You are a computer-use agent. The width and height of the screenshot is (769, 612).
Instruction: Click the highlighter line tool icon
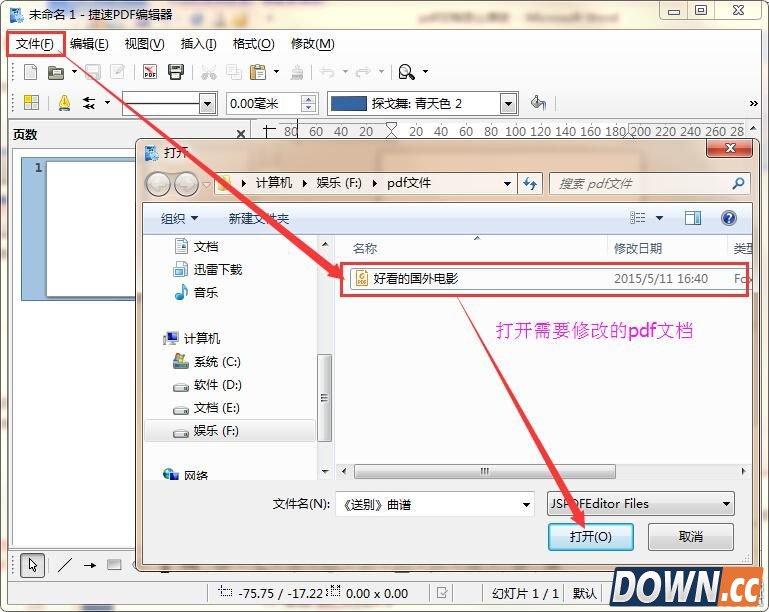[x=64, y=103]
